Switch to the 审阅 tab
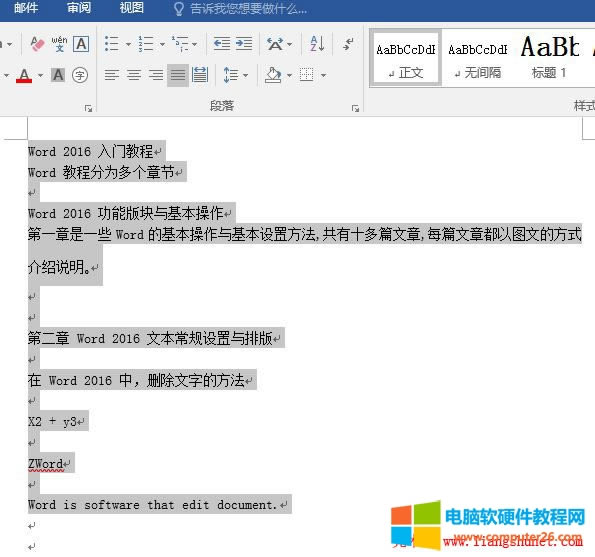Screen dimensions: 595x557 point(79,8)
